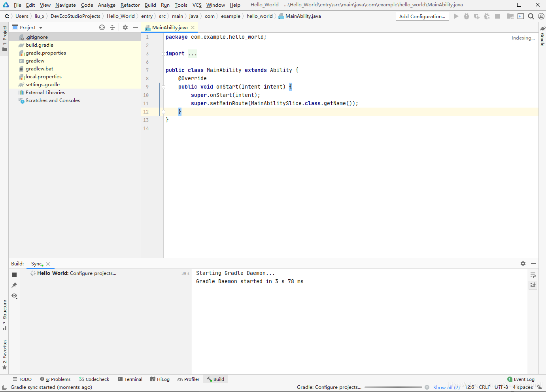Click the entry breadcrumb in navigation bar
Viewport: 546px width, 392px height.
pyautogui.click(x=147, y=16)
